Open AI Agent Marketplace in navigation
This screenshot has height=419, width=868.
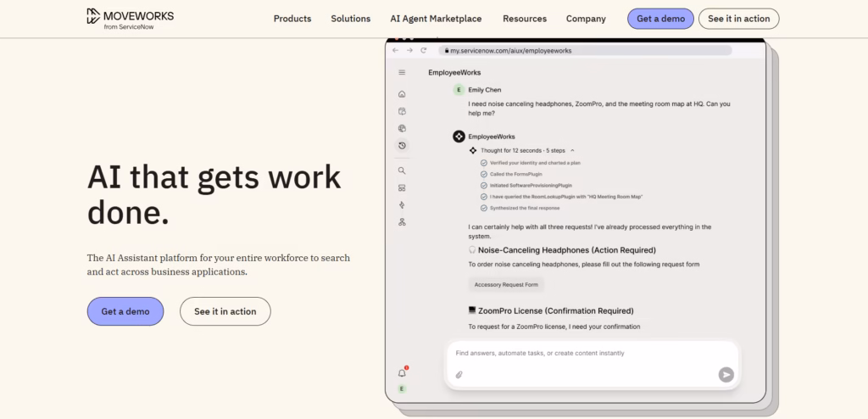pyautogui.click(x=436, y=19)
